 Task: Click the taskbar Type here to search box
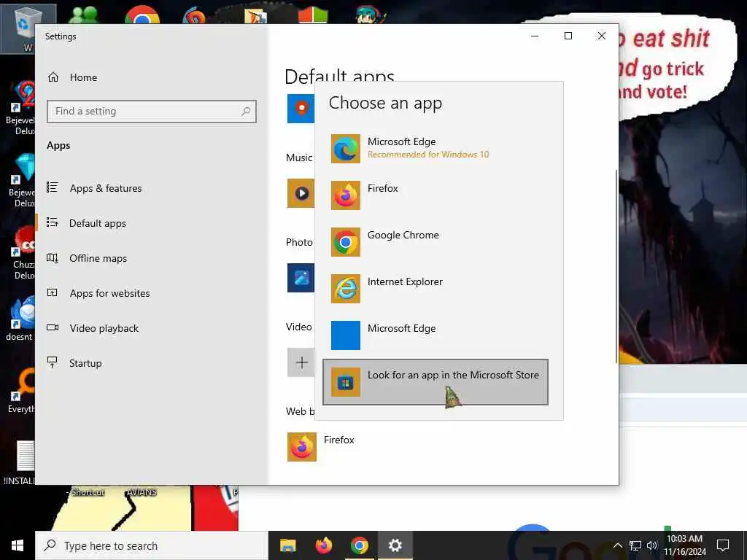[152, 545]
